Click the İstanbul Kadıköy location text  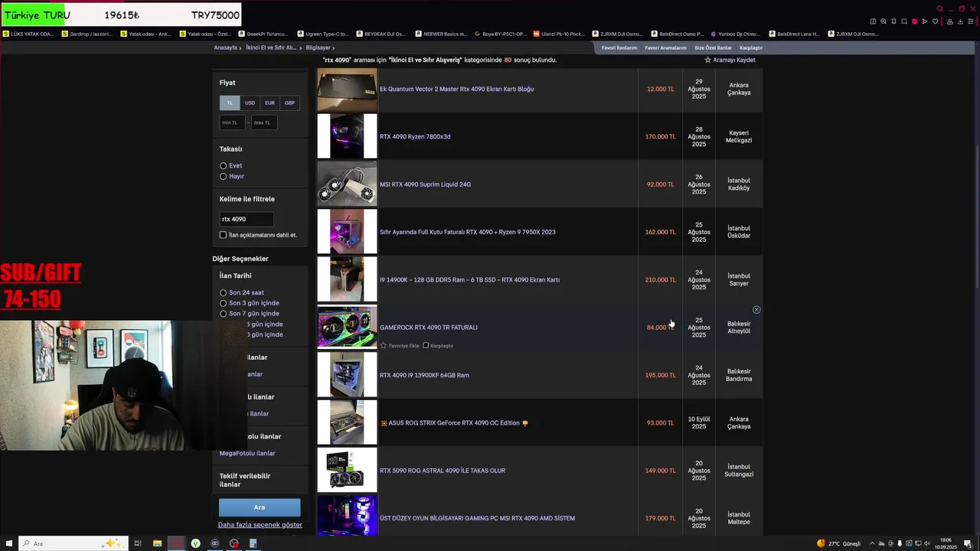coord(739,184)
